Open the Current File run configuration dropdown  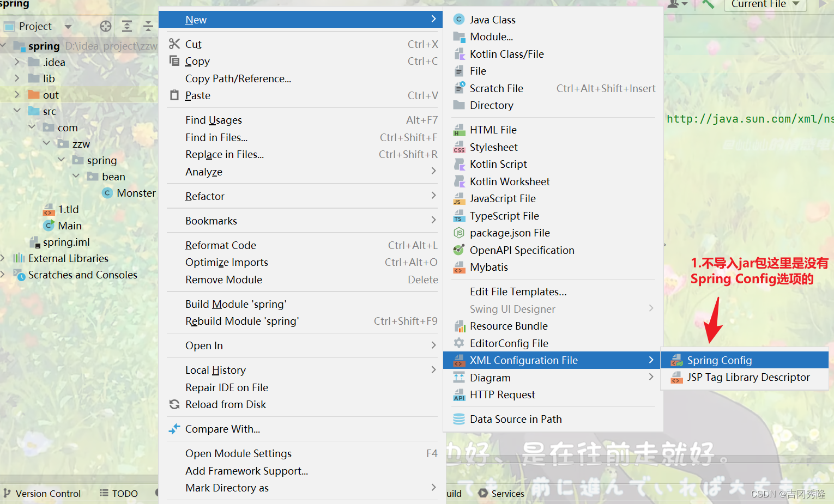click(x=765, y=4)
